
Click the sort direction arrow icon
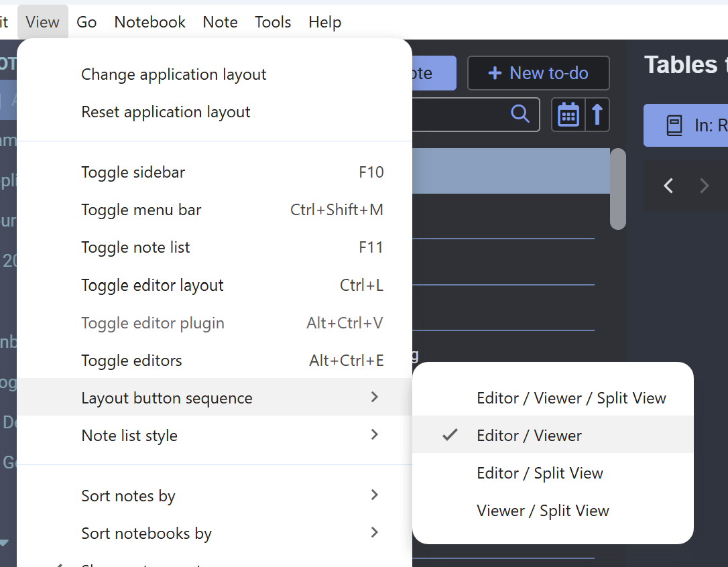click(597, 114)
